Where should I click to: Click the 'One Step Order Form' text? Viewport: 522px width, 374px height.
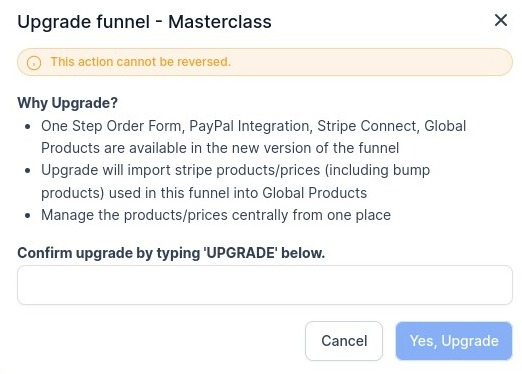[111, 126]
